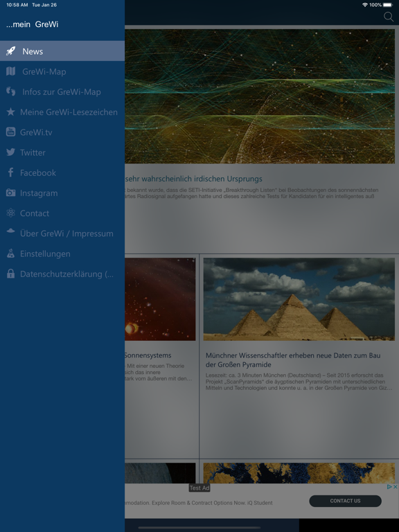Tap the CONTACT US ad button
The height and width of the screenshot is (532, 399).
[345, 501]
